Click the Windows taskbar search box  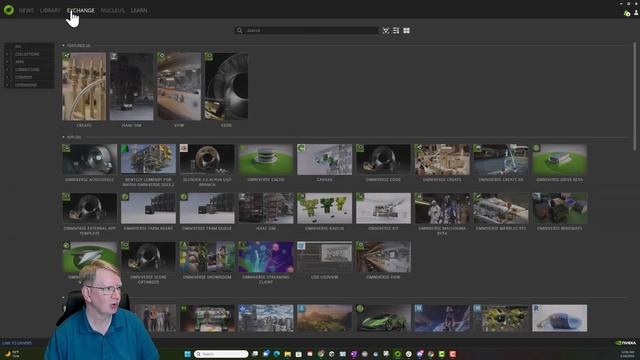pos(221,354)
